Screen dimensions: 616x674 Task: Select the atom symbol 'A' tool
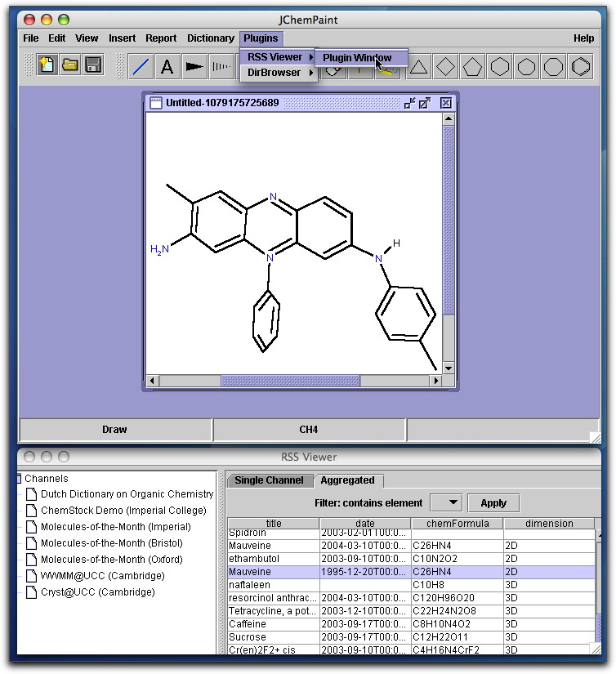[x=167, y=66]
